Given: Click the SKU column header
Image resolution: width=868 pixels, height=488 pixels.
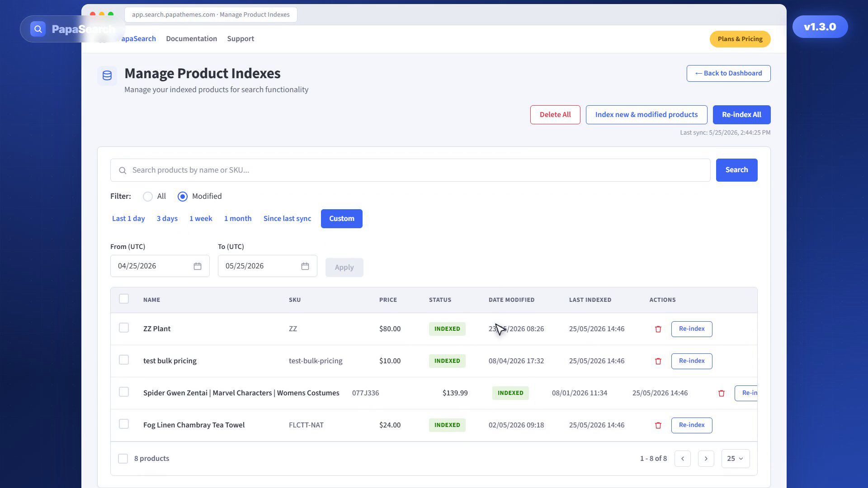Looking at the screenshot, I should coord(295,300).
